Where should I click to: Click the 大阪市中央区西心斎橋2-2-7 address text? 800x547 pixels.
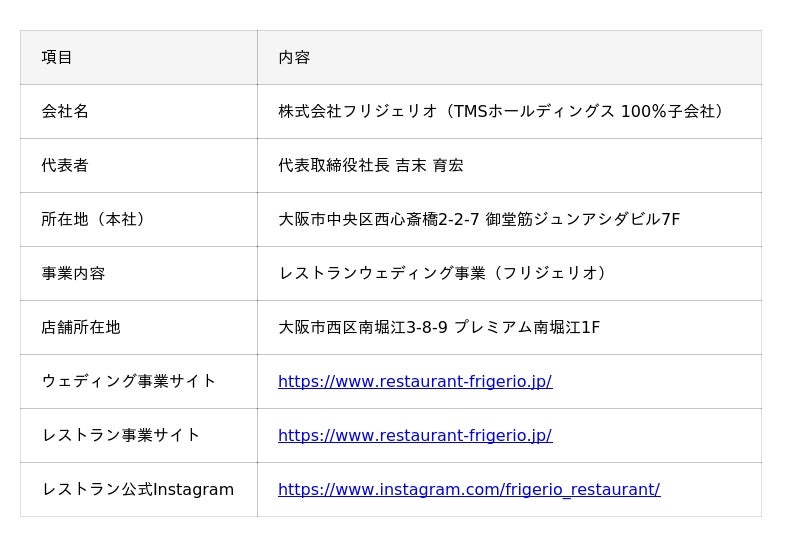379,219
